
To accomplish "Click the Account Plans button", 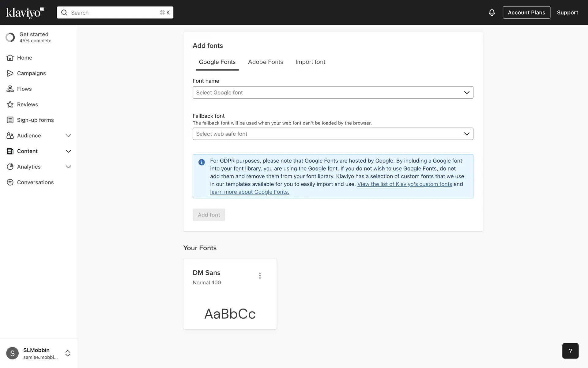I will pyautogui.click(x=526, y=13).
